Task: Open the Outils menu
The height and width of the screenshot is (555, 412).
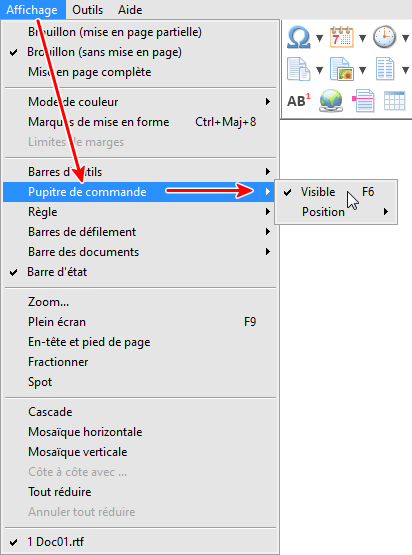Action: click(x=87, y=10)
